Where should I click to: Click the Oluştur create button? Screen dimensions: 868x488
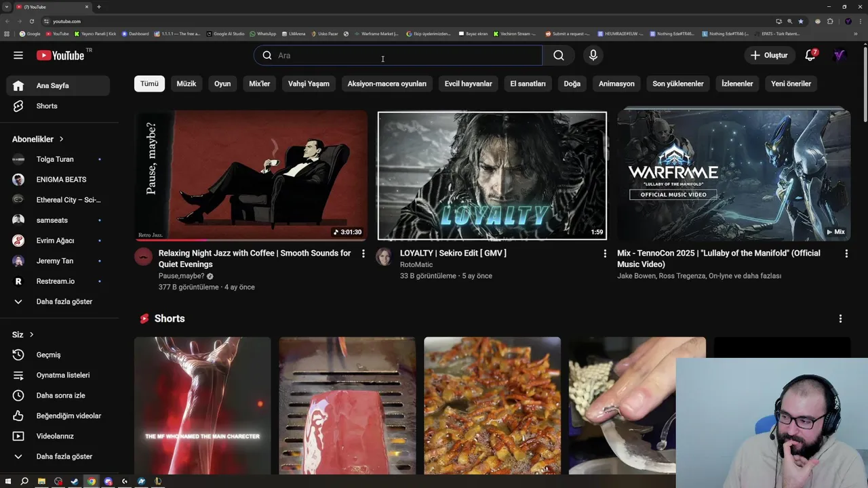pyautogui.click(x=770, y=55)
